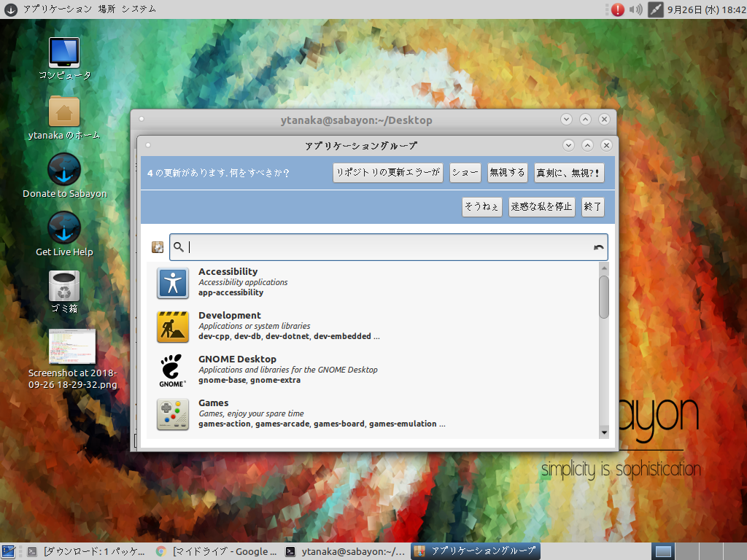Open the 場所 menu

tap(107, 9)
